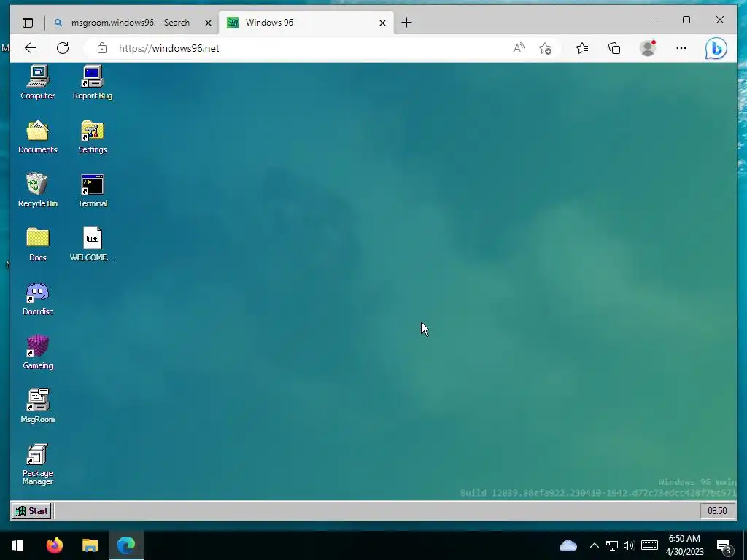Viewport: 747px width, 560px height.
Task: Click the address bar URL field
Action: [x=305, y=48]
